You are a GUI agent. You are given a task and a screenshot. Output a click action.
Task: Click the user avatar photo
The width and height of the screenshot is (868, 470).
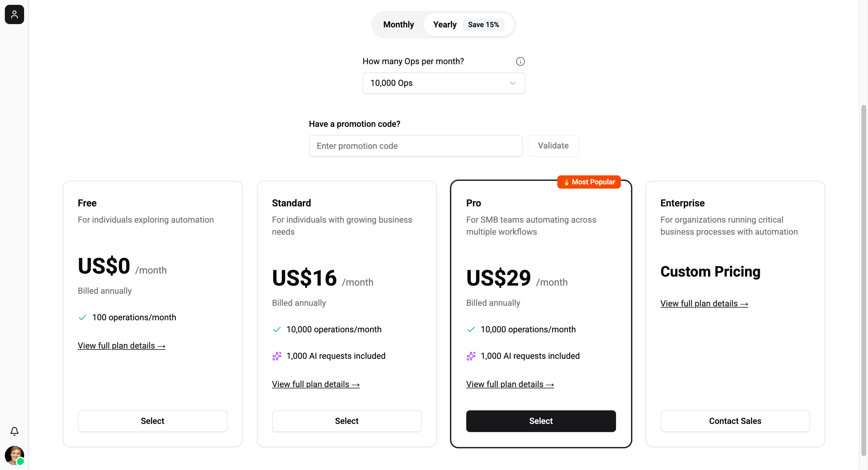(14, 455)
